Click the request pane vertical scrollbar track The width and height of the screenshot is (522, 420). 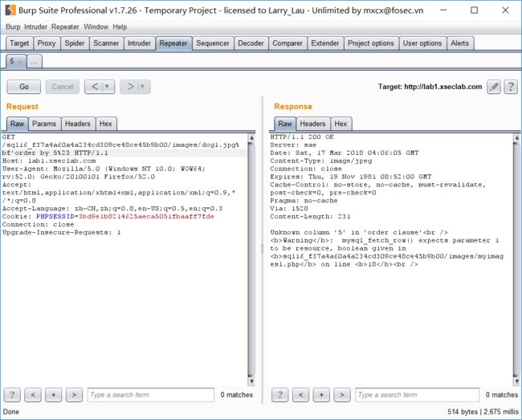coord(251,259)
